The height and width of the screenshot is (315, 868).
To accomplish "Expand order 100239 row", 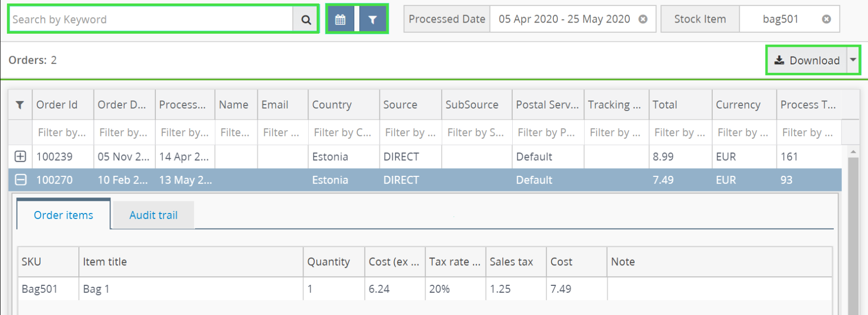I will [20, 156].
